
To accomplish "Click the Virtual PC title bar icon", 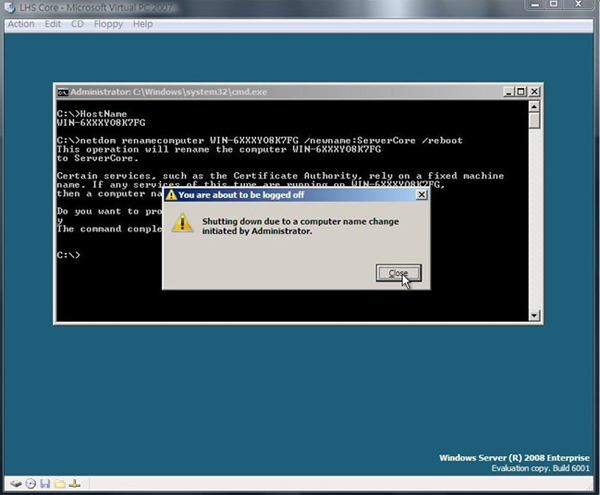I will (9, 8).
